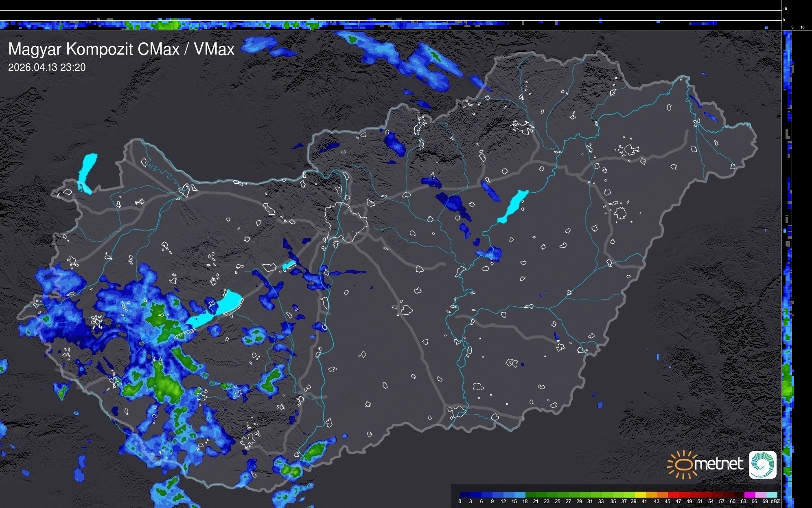Image resolution: width=812 pixels, height=508 pixels.
Task: Pick the magenta 63 dBZ legend swatch
Action: tap(750, 495)
